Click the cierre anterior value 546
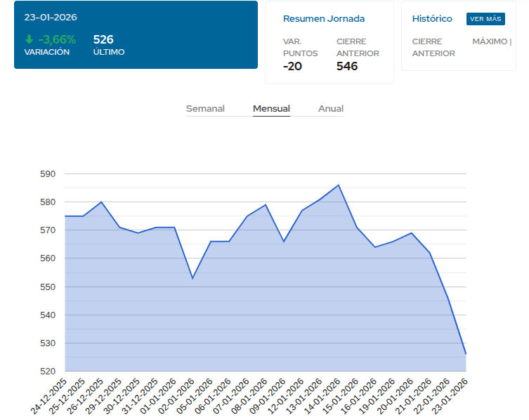Image resolution: width=529 pixels, height=420 pixels. (347, 66)
